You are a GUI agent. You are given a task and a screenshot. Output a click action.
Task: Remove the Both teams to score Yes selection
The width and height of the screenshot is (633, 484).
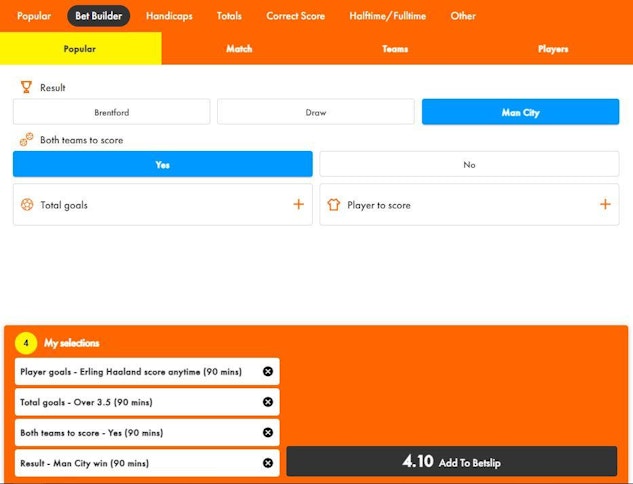(x=268, y=432)
